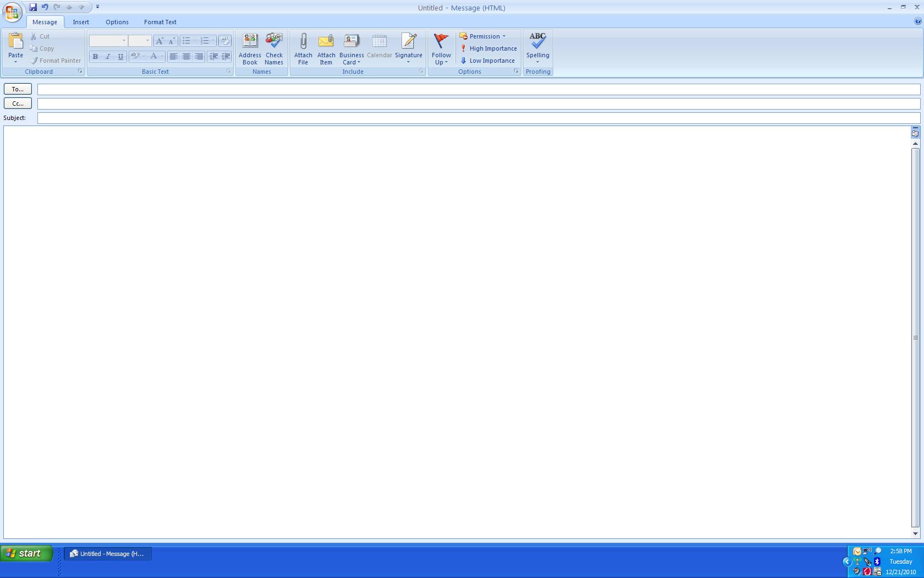Toggle Low Importance on message

tap(487, 61)
